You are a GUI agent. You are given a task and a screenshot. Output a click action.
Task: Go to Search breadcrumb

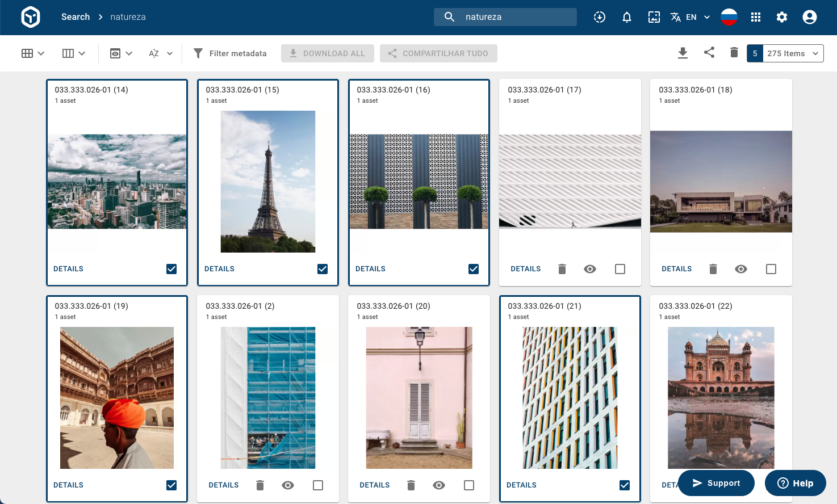click(76, 17)
